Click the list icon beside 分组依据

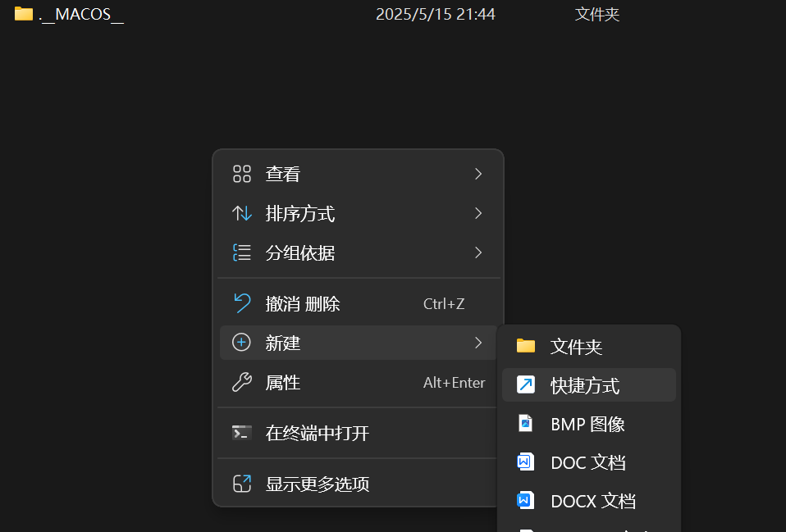tap(241, 253)
